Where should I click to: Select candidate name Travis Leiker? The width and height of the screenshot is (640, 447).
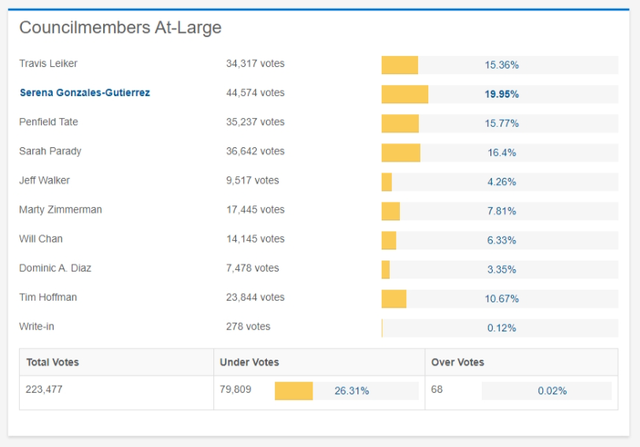(x=48, y=64)
